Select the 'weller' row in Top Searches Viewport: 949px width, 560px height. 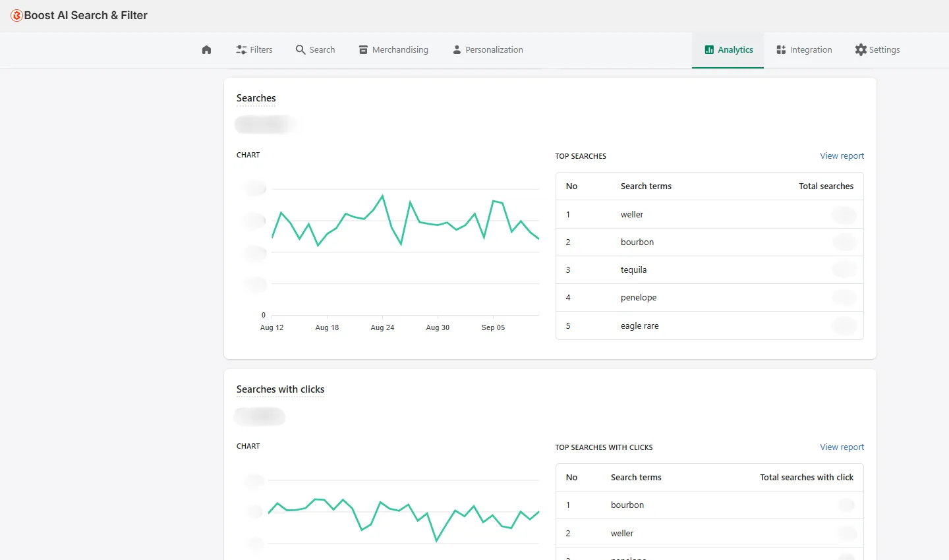click(710, 214)
